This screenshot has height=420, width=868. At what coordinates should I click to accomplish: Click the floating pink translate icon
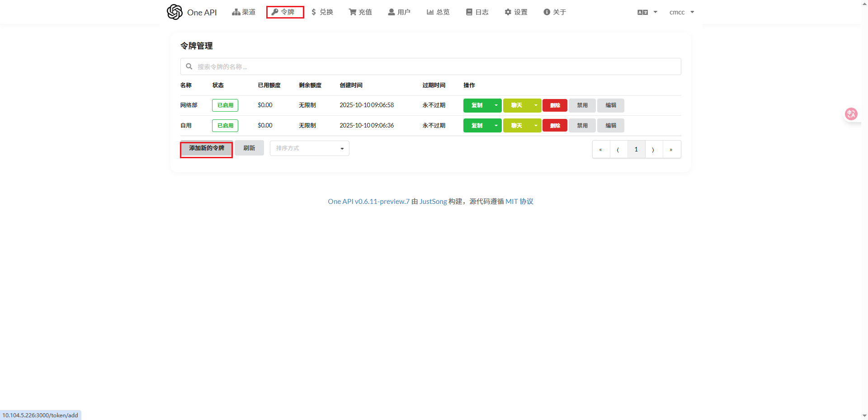tap(851, 114)
